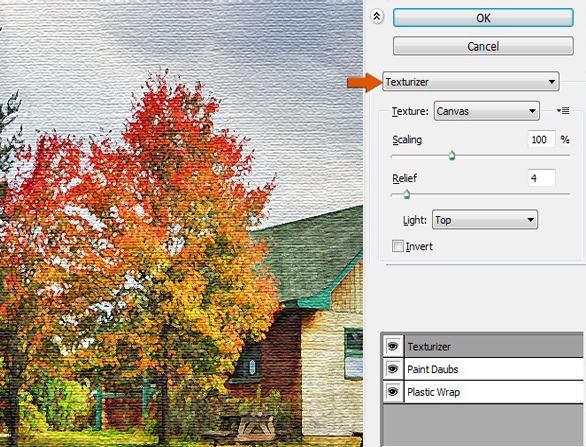Open the Texture Canvas dropdown
Screen dimensions: 586x447
pyautogui.click(x=487, y=111)
